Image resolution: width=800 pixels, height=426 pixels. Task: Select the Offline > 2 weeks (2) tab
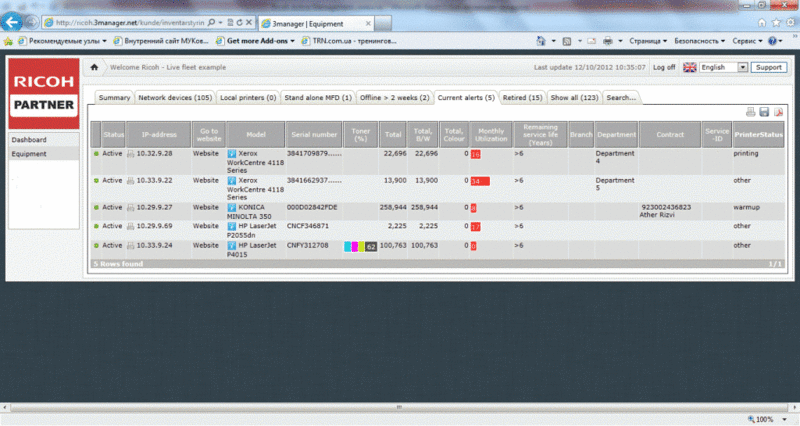pos(394,97)
